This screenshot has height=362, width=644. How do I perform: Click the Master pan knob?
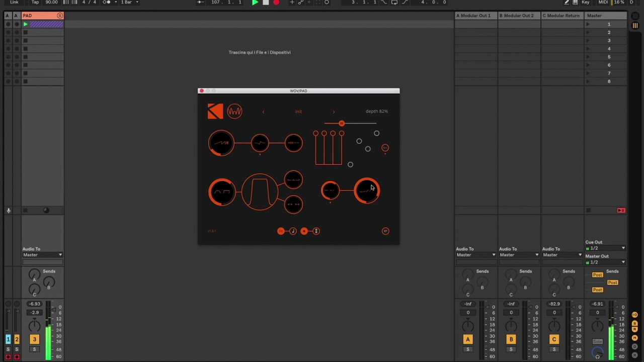click(x=598, y=326)
